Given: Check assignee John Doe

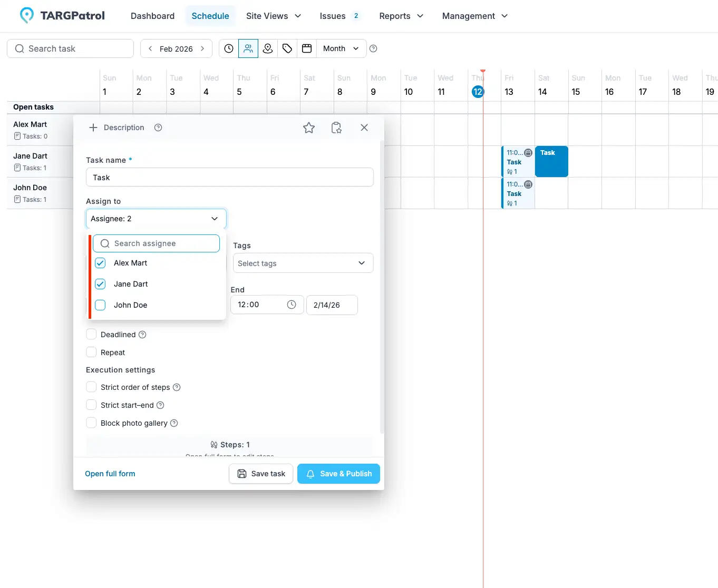Looking at the screenshot, I should (100, 305).
